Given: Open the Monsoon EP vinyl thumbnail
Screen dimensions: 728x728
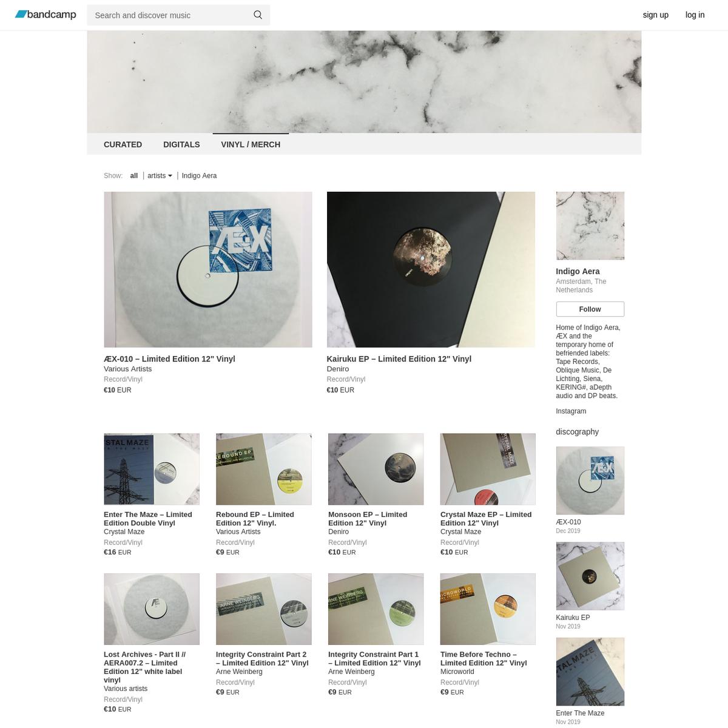Looking at the screenshot, I should point(376,469).
